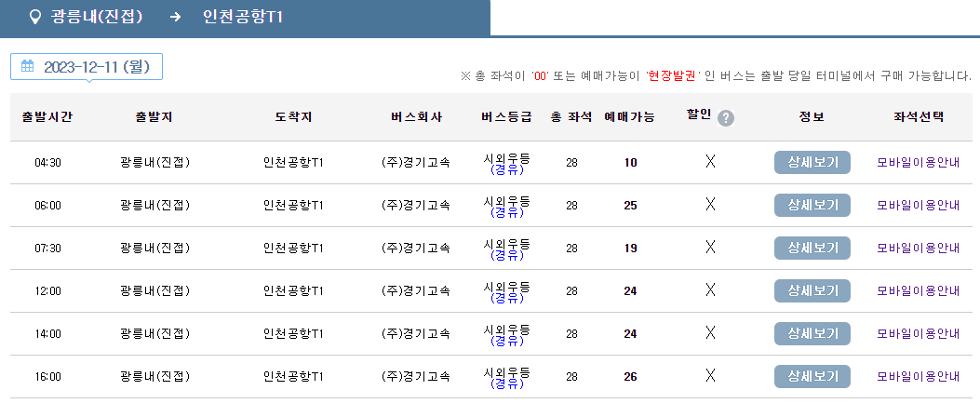This screenshot has height=417, width=980.
Task: Click 인천공항T1 arrival cell in 07:30 row
Action: tap(293, 249)
